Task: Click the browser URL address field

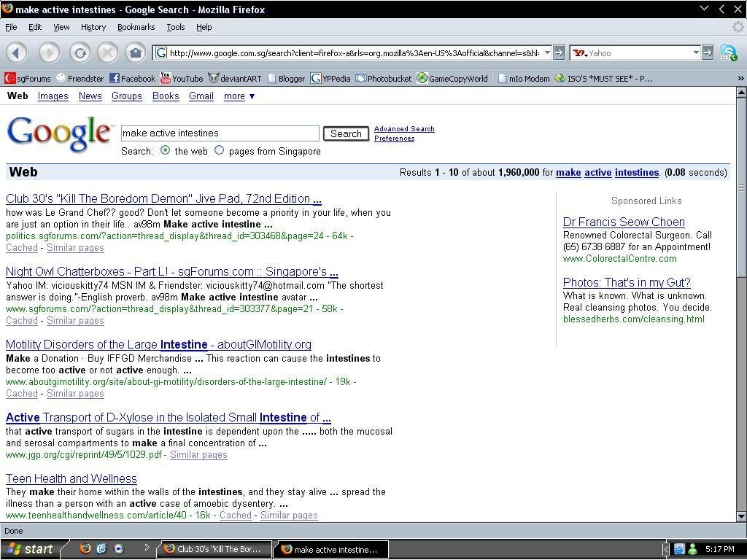Action: point(355,52)
